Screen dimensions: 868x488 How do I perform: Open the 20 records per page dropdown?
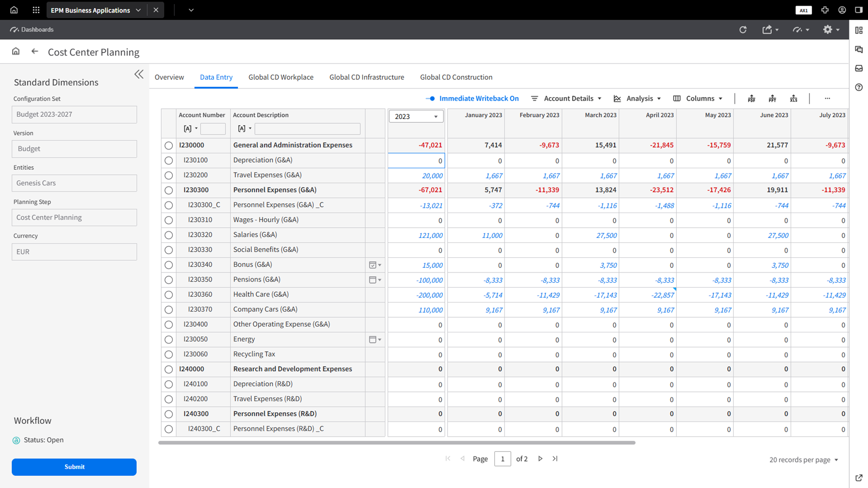(803, 460)
